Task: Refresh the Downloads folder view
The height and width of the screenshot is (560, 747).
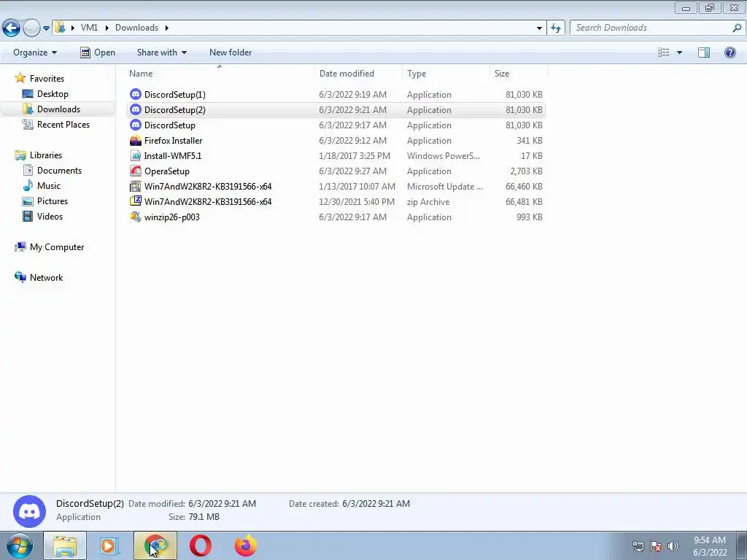Action: (x=556, y=28)
